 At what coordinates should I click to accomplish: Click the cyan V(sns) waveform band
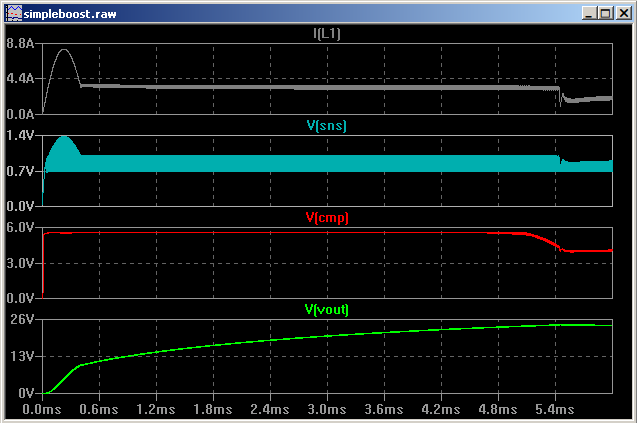pyautogui.click(x=325, y=163)
